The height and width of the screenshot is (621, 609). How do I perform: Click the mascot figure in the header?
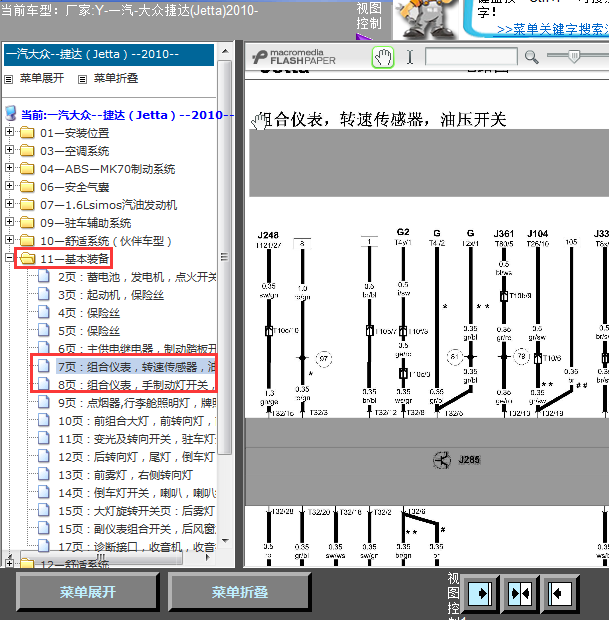[x=425, y=19]
